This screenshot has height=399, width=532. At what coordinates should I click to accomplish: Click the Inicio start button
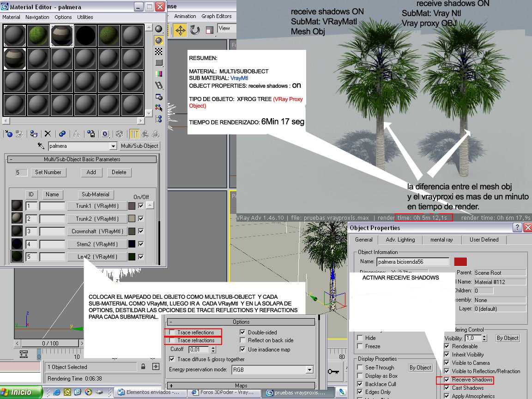click(x=21, y=392)
